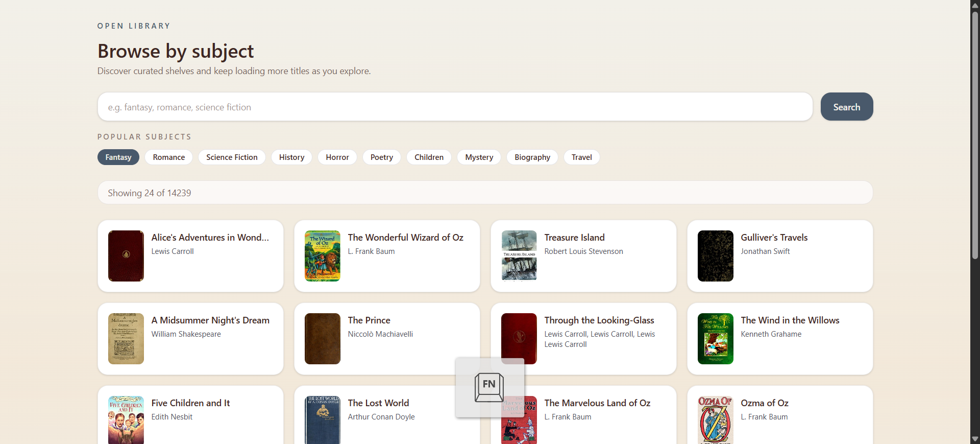Select the Children subject chip
The height and width of the screenshot is (444, 980).
tap(429, 157)
